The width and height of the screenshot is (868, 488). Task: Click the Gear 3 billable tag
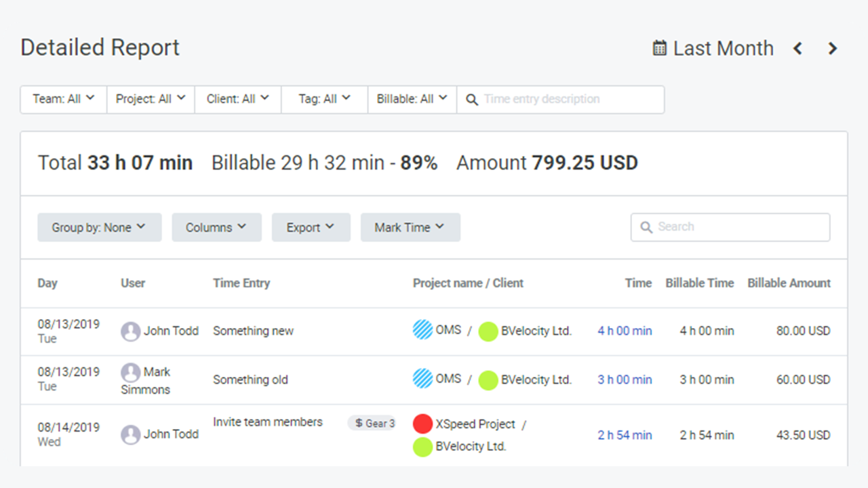click(372, 423)
